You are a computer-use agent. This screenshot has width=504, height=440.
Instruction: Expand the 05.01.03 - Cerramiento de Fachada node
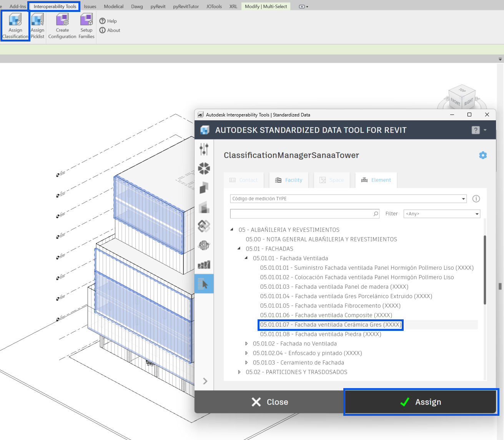pos(246,362)
